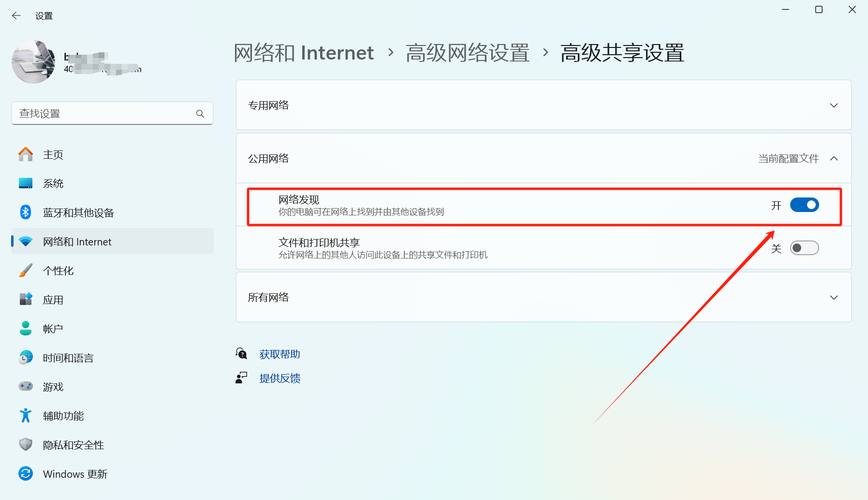Click the Windows Update refresh icon
The width and height of the screenshot is (868, 500).
click(26, 473)
